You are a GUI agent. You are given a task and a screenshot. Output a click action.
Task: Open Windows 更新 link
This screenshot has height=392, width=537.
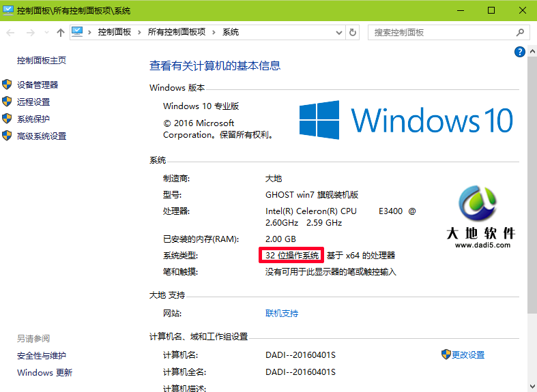pyautogui.click(x=45, y=372)
